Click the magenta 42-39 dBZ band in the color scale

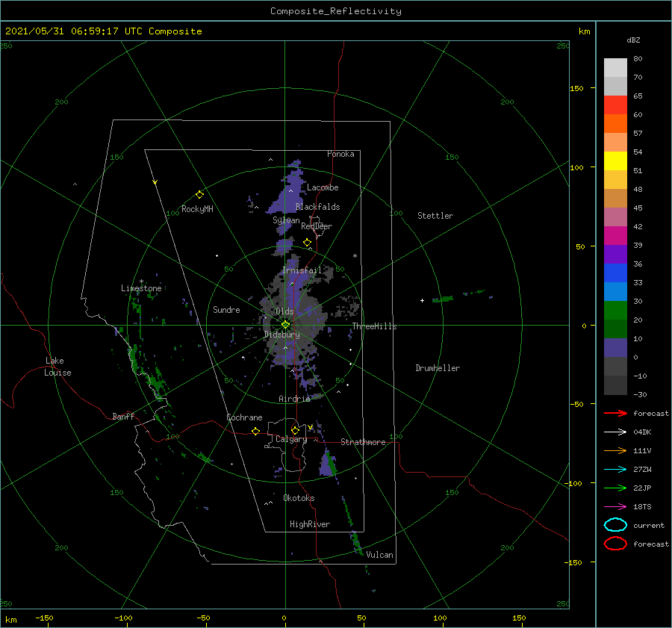click(x=615, y=236)
